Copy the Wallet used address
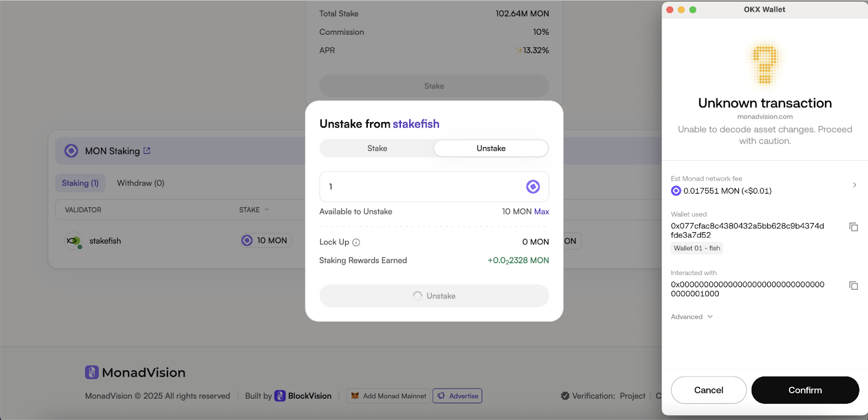The height and width of the screenshot is (420, 868). point(853,227)
